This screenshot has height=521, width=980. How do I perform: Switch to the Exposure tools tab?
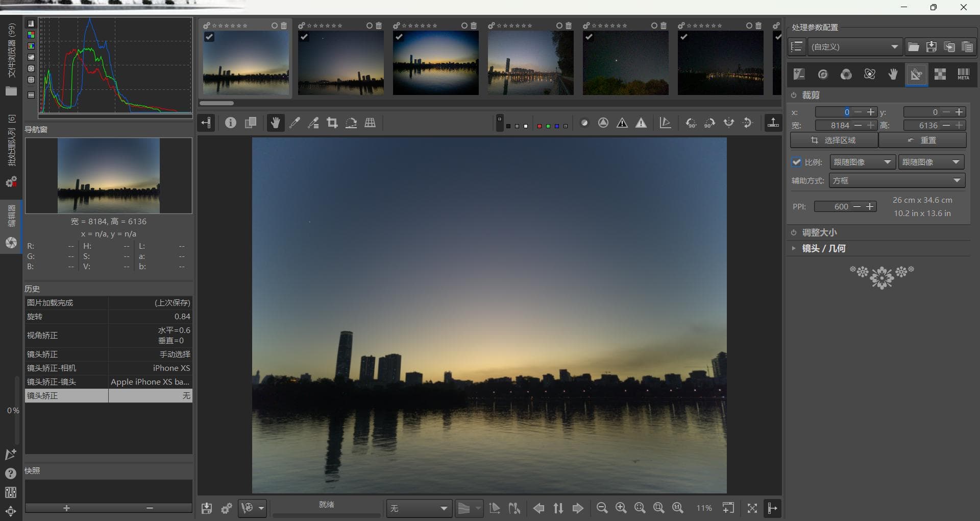[x=799, y=75]
